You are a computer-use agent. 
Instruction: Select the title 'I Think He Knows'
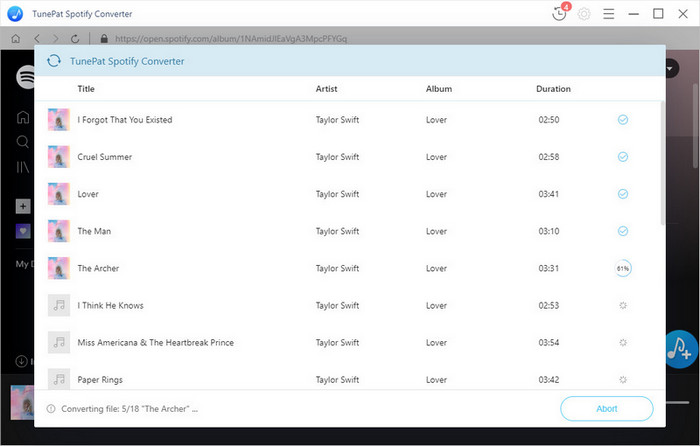(110, 305)
